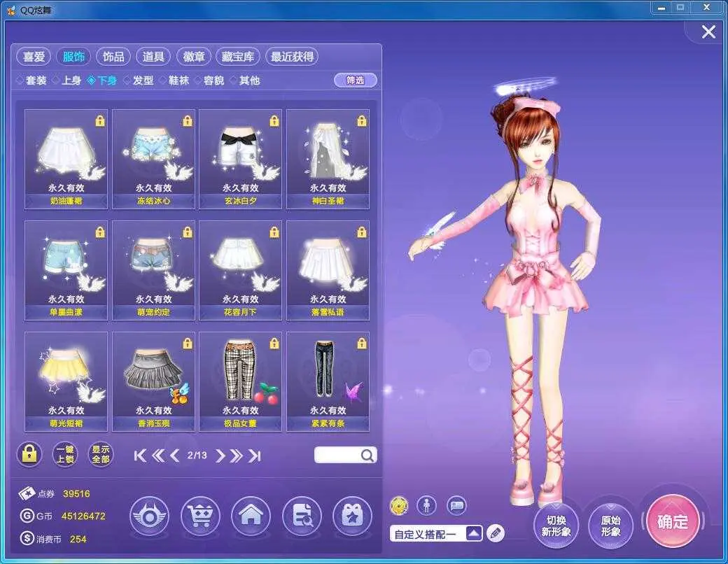This screenshot has width=728, height=564.
Task: Jump to the last page of items
Action: click(254, 456)
